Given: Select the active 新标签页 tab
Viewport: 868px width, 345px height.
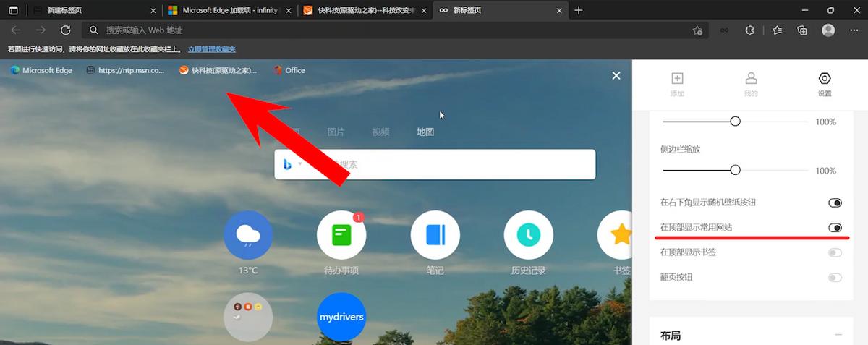Looking at the screenshot, I should (x=499, y=10).
